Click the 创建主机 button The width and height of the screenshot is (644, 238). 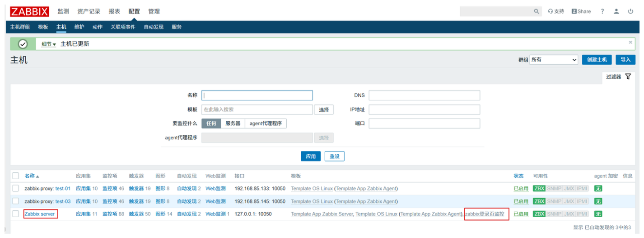click(x=597, y=60)
